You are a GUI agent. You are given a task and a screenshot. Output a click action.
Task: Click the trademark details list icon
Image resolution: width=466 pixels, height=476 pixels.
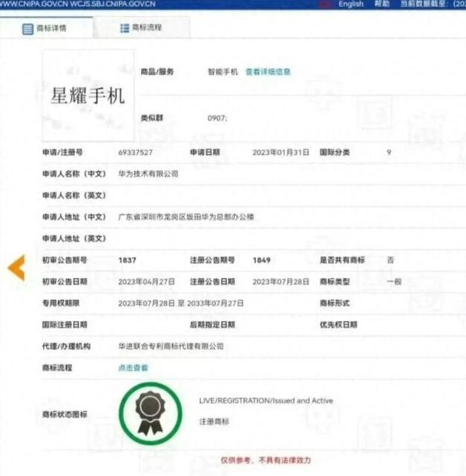[27, 29]
